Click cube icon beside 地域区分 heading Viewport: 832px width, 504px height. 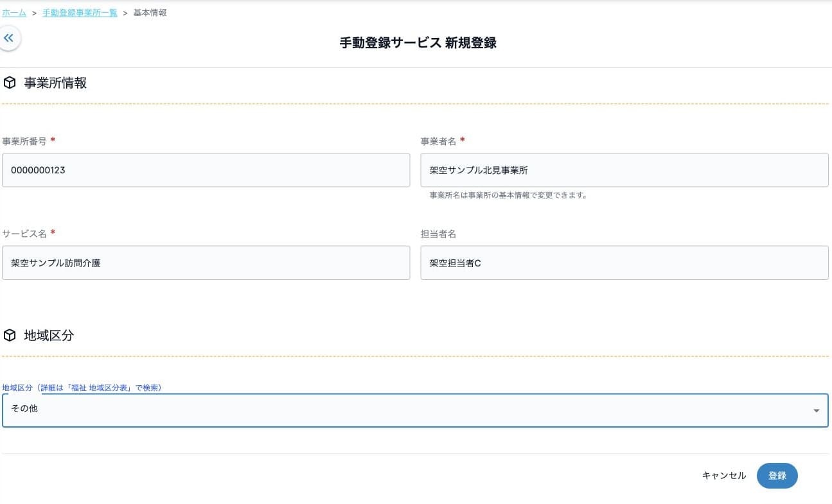tap(10, 335)
